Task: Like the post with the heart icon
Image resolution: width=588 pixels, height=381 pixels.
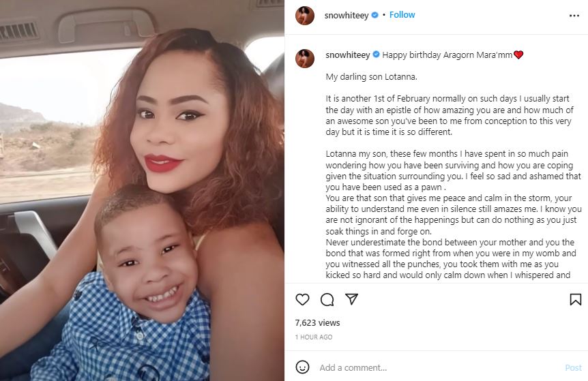Action: pos(302,300)
